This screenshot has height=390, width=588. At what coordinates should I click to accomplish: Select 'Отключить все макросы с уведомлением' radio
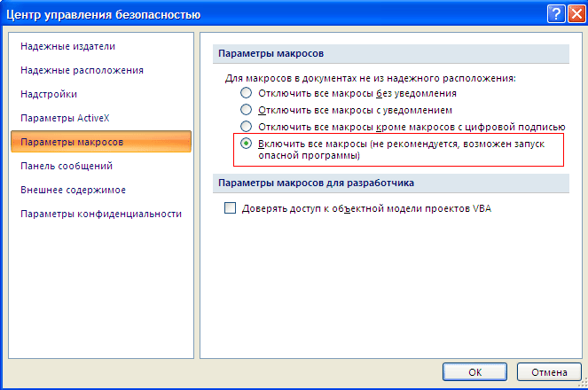[246, 110]
